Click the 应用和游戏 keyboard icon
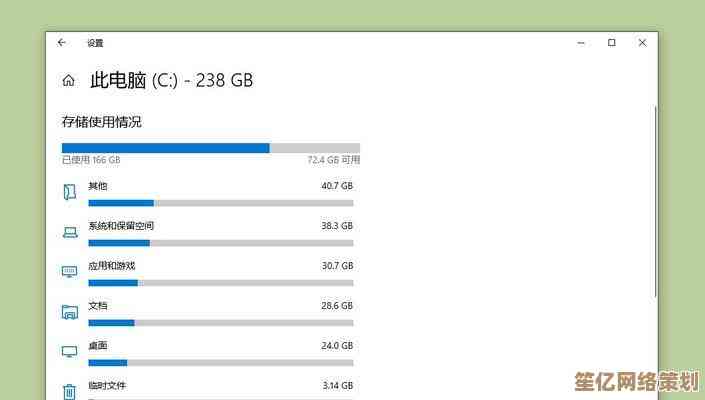 [x=69, y=271]
